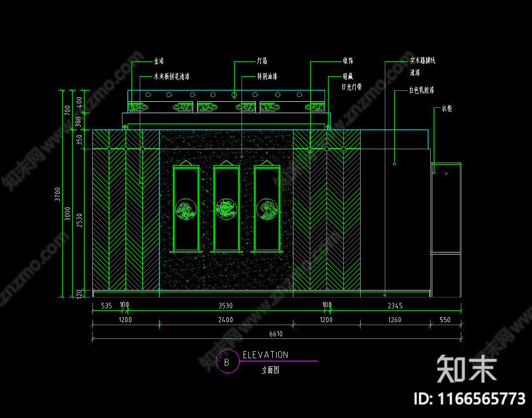Image resolution: width=532 pixels, height=418 pixels.
Task: Select the 3700 height dimension text
Action: point(58,194)
